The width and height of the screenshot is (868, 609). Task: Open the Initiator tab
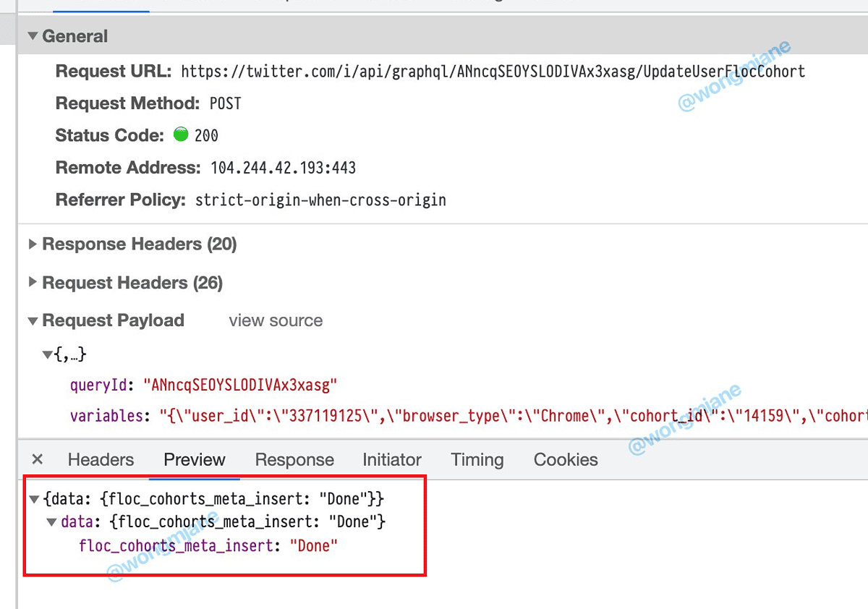[x=391, y=459]
